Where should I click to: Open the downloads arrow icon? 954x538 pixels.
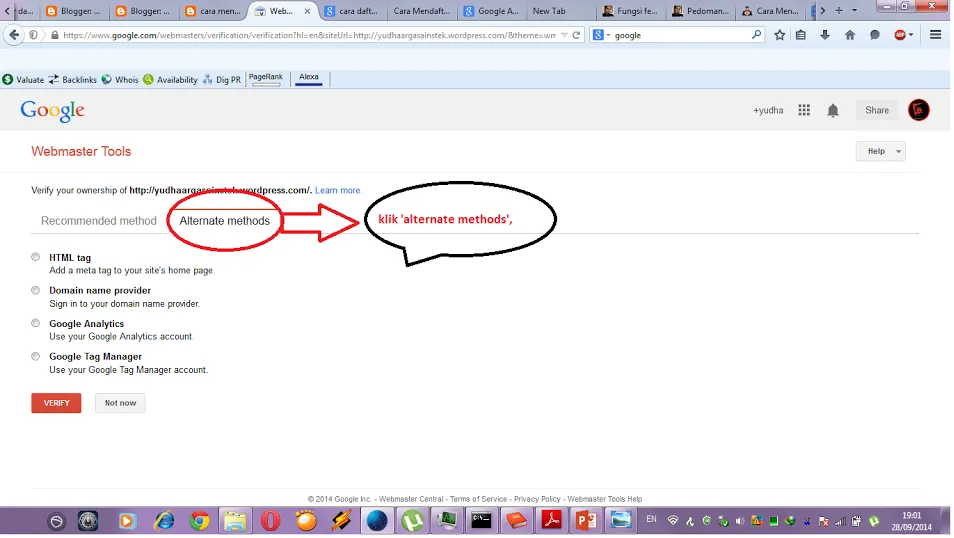click(825, 35)
